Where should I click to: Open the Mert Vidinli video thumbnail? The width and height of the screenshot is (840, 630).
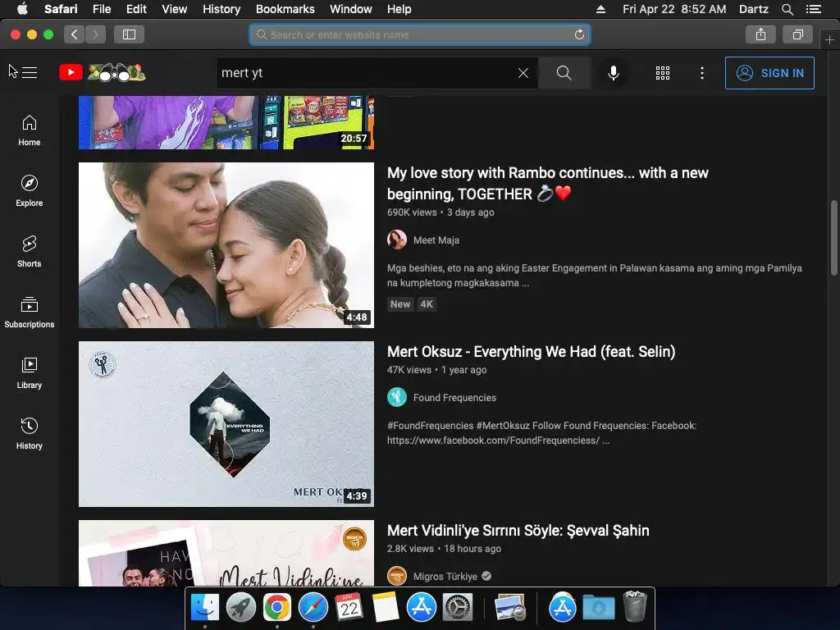click(226, 554)
